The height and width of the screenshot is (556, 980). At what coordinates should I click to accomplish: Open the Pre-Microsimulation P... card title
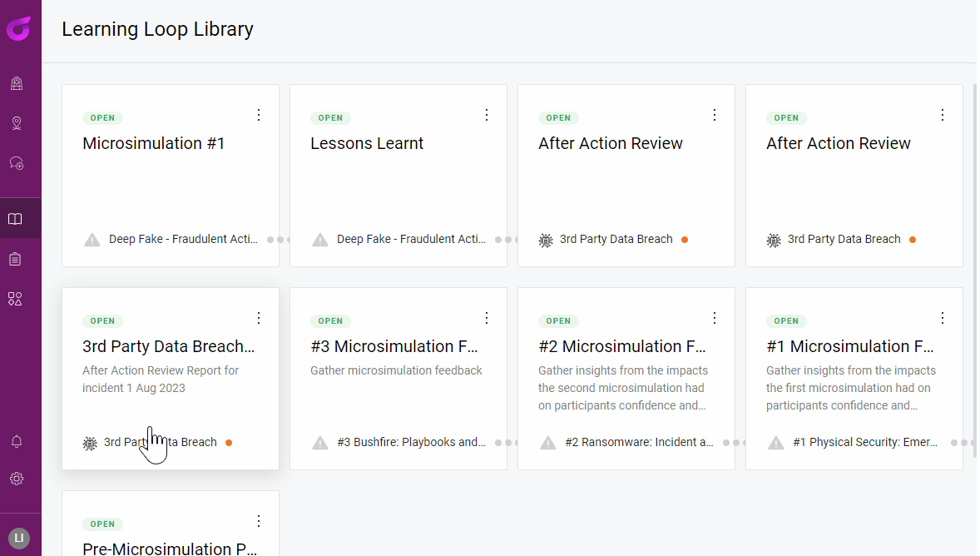[170, 549]
